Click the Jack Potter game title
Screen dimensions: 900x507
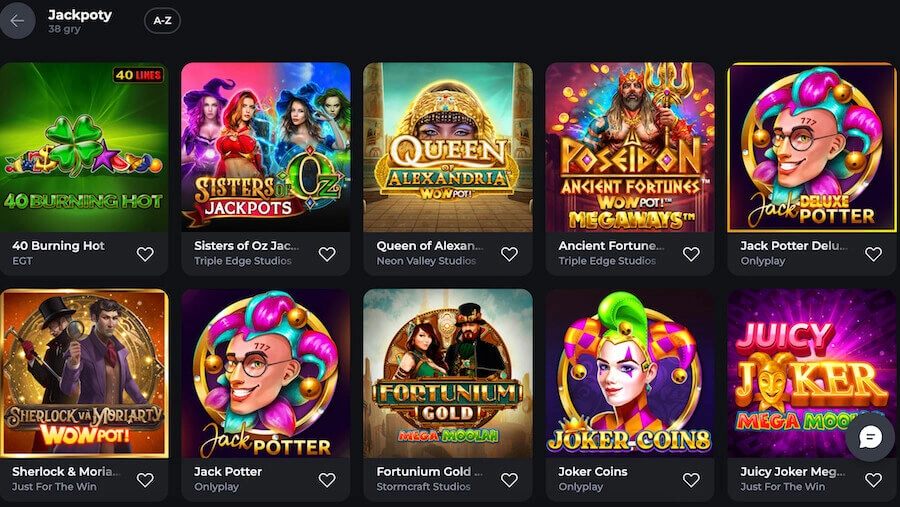228,471
